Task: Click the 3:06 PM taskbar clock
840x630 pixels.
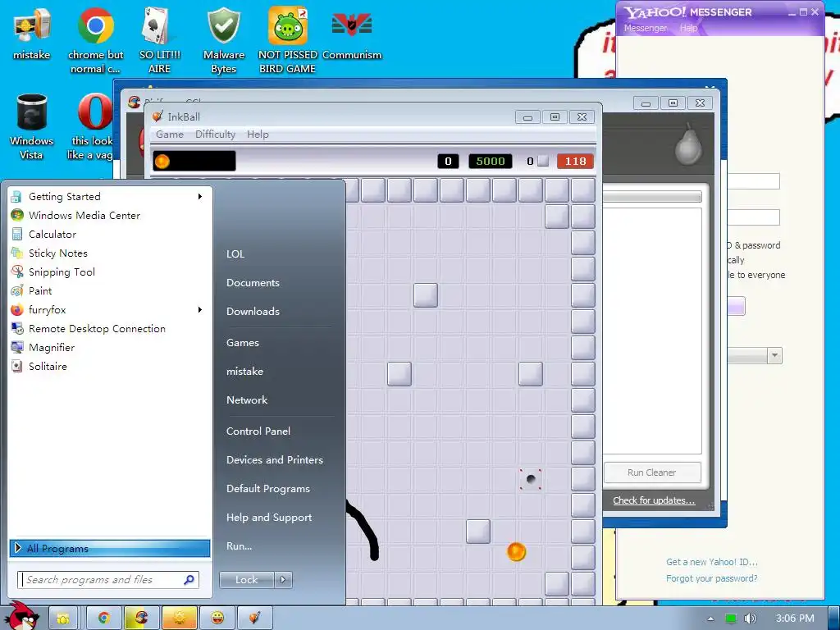Action: tap(794, 619)
